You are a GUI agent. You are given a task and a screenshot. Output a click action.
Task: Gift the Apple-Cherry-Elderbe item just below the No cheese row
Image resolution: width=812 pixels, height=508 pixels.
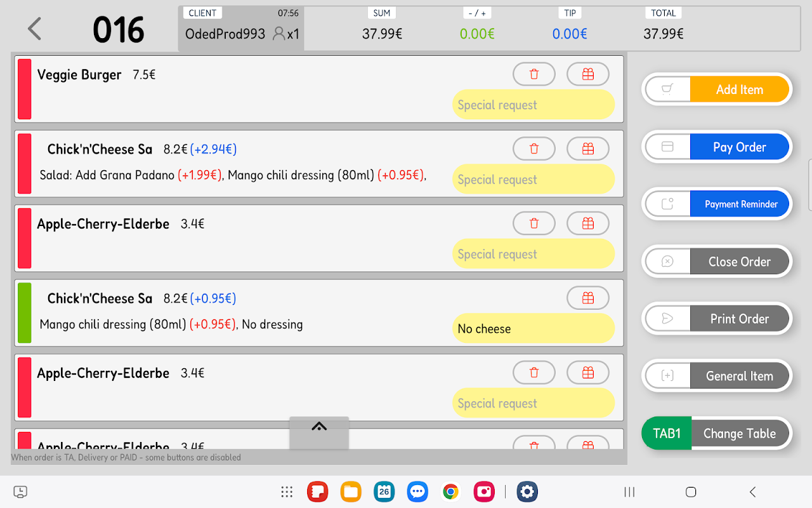[588, 373]
